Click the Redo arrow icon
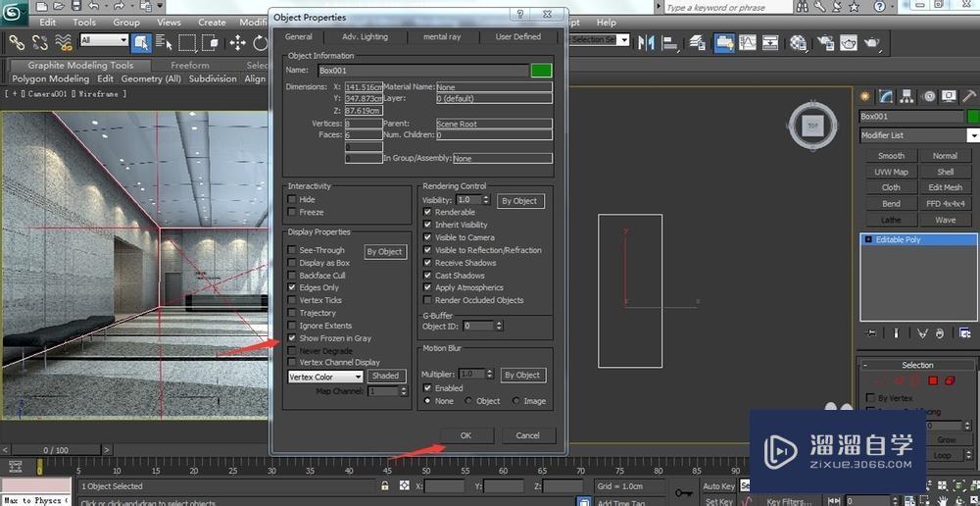This screenshot has width=980, height=506. pyautogui.click(x=119, y=6)
